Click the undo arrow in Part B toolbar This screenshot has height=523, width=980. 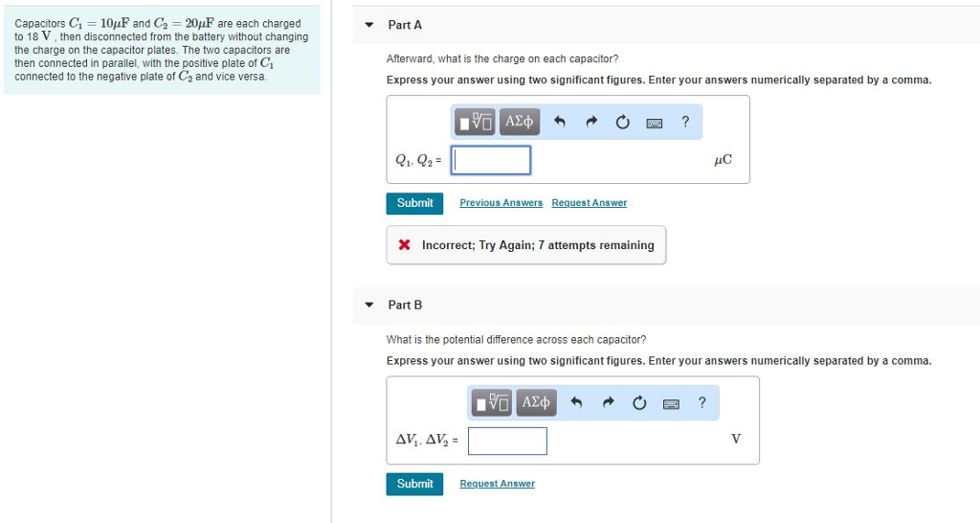pyautogui.click(x=576, y=402)
